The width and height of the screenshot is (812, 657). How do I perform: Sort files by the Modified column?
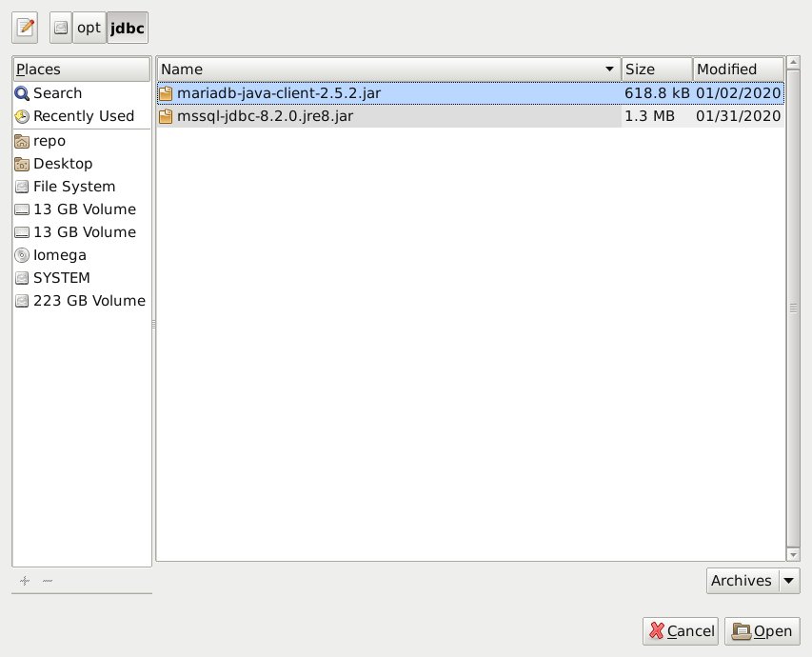tap(739, 69)
